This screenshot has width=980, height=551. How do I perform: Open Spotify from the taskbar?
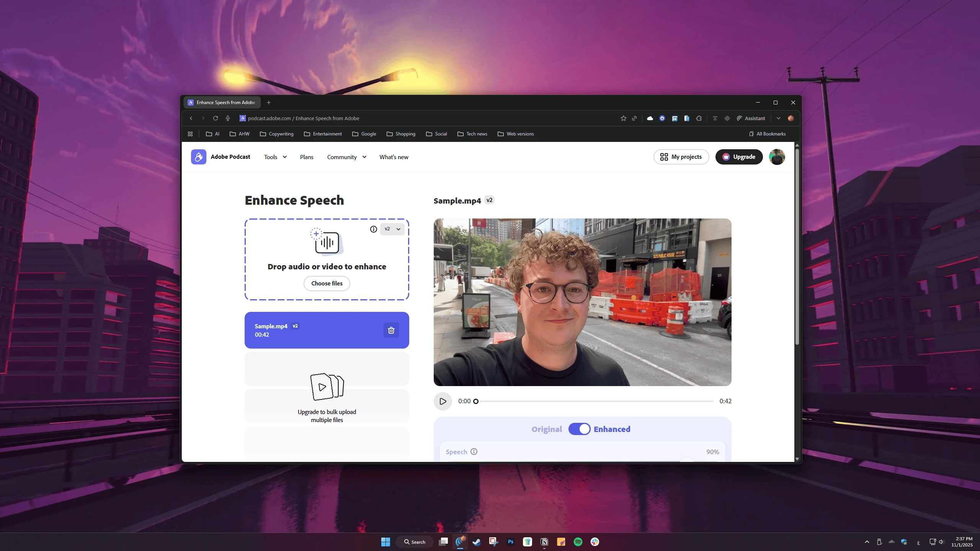(x=578, y=542)
